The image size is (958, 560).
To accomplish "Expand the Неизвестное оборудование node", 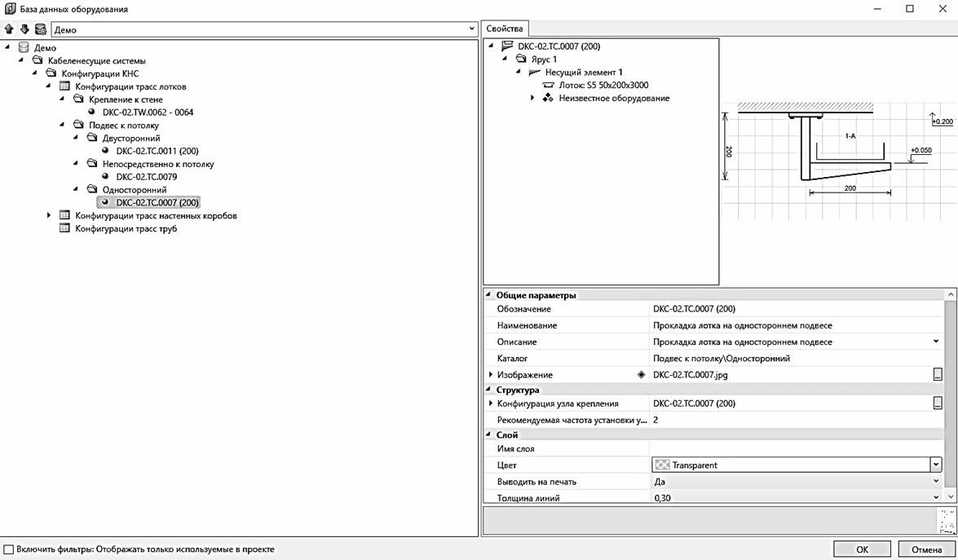I will (x=532, y=99).
